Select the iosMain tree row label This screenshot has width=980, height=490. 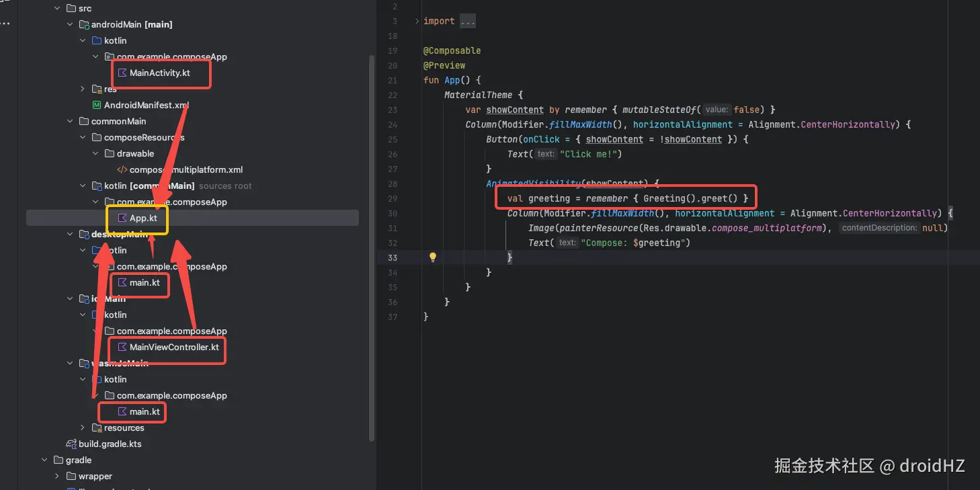click(108, 298)
